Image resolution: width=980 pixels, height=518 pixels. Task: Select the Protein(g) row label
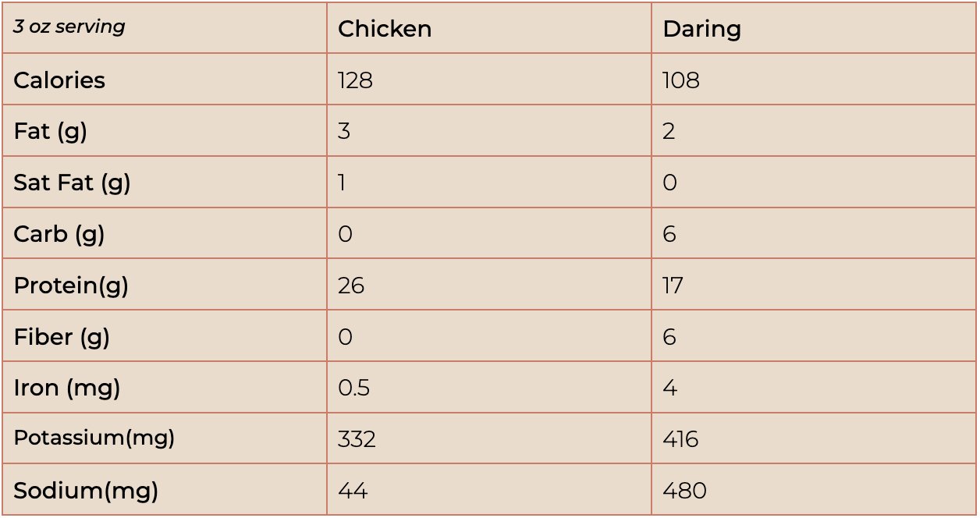pos(71,286)
